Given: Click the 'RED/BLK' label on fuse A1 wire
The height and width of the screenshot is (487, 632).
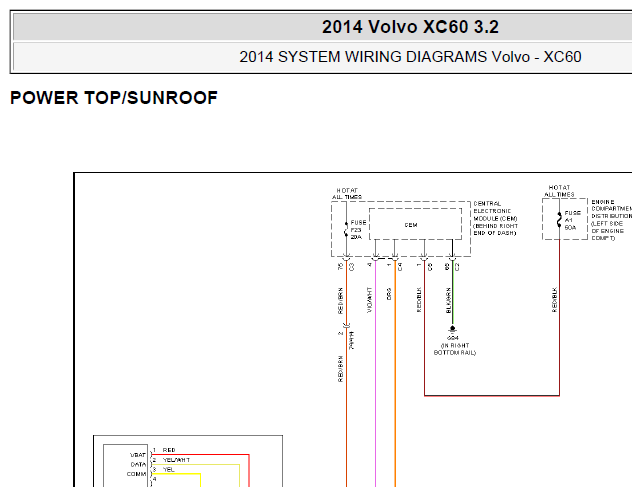Looking at the screenshot, I should 554,300.
